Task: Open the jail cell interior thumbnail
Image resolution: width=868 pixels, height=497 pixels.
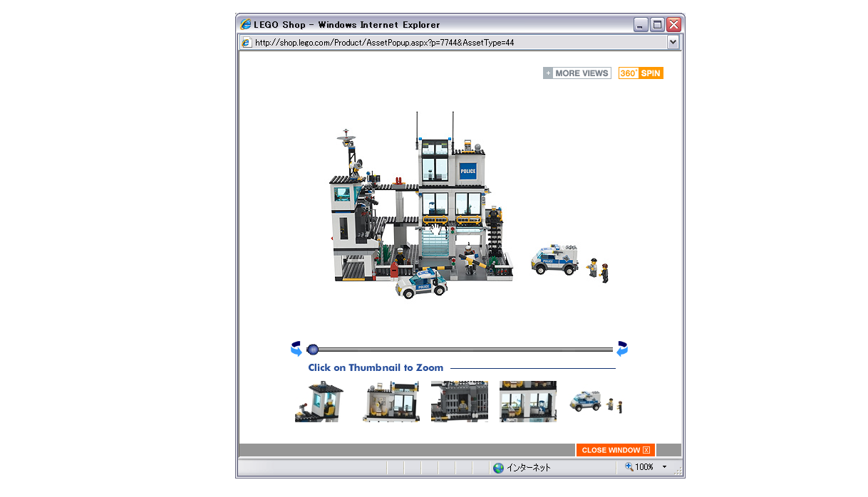Action: coord(391,401)
